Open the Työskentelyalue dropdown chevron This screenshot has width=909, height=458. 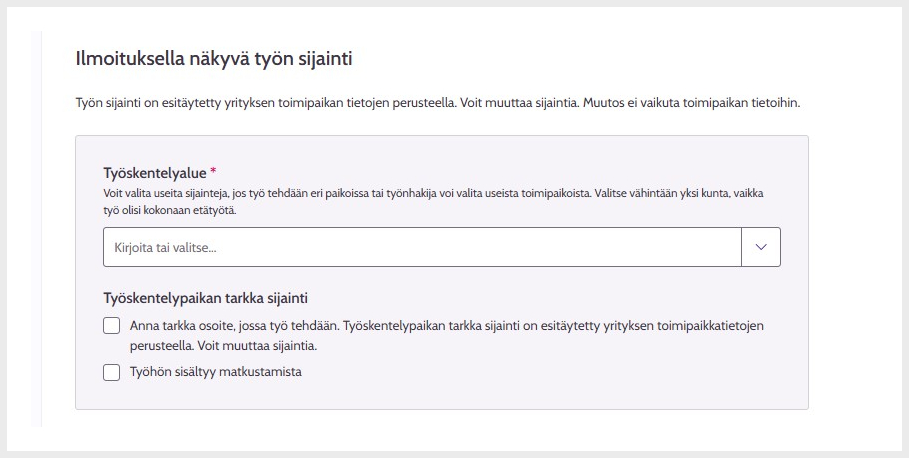[x=760, y=247]
